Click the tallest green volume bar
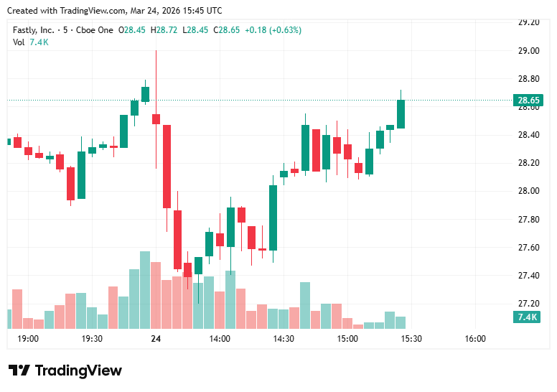Image resolution: width=557 pixels, height=392 pixels. point(145,289)
